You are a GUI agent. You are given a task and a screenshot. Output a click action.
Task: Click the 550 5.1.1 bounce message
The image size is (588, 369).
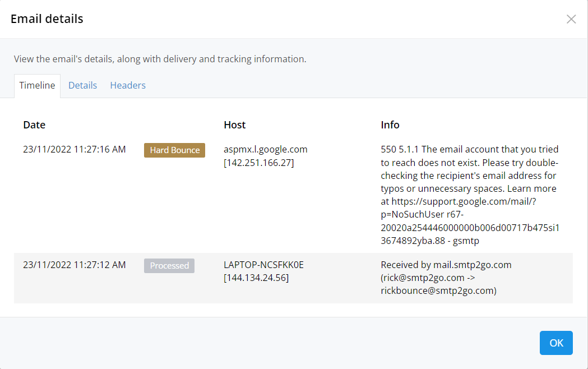point(470,195)
